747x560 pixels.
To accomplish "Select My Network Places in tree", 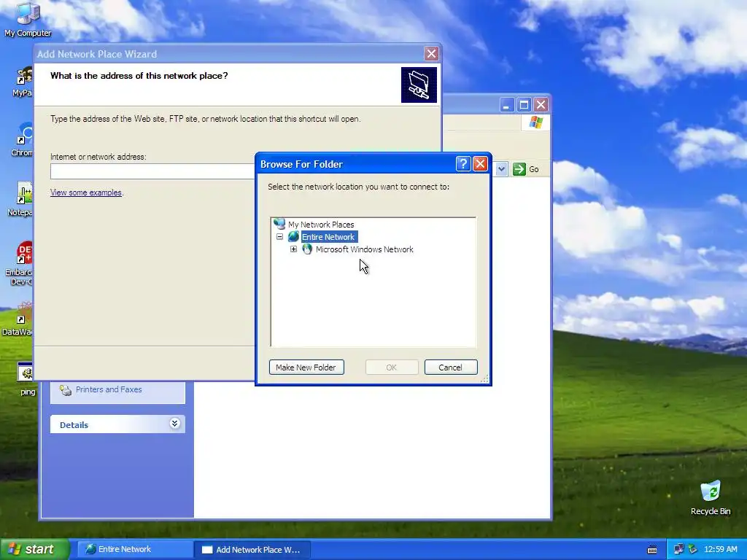I will pyautogui.click(x=321, y=225).
